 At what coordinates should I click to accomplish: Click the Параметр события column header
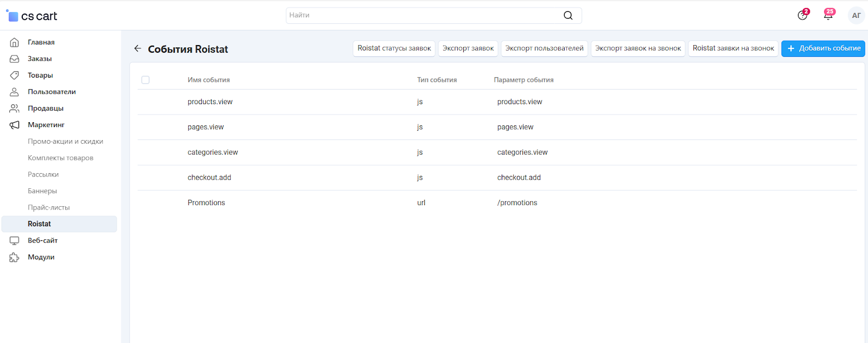[524, 80]
